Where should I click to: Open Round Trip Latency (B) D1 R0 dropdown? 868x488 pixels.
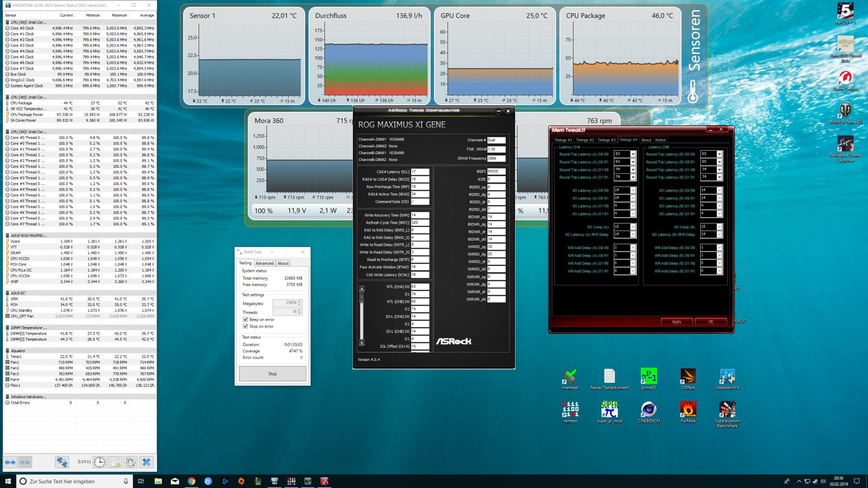[719, 170]
